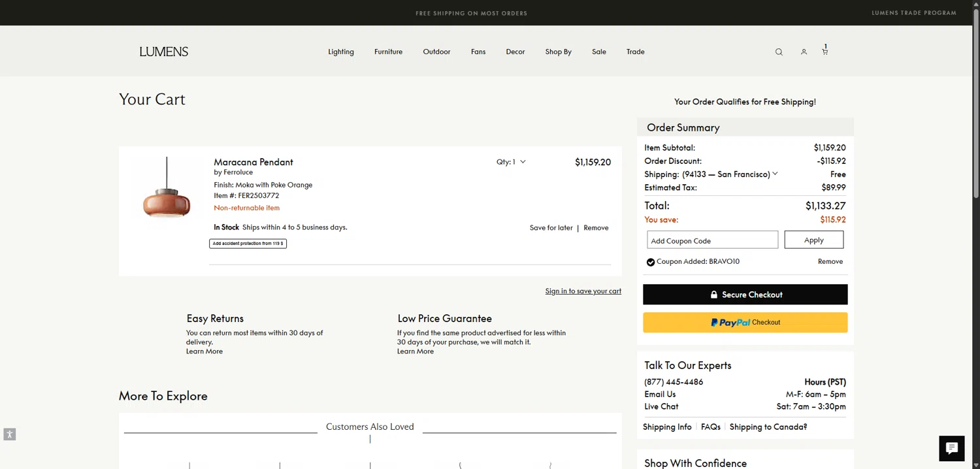Expand the Qty: 1 dropdown

pos(511,162)
